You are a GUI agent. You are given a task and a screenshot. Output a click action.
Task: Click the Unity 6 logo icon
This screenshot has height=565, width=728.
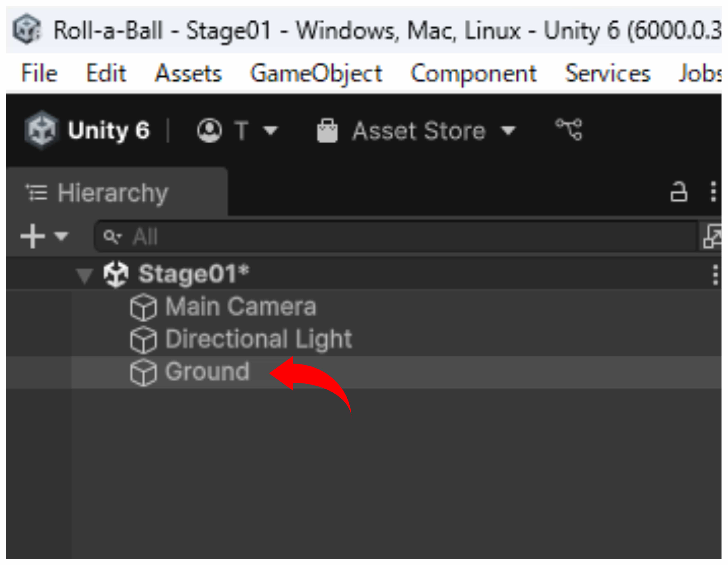click(42, 130)
